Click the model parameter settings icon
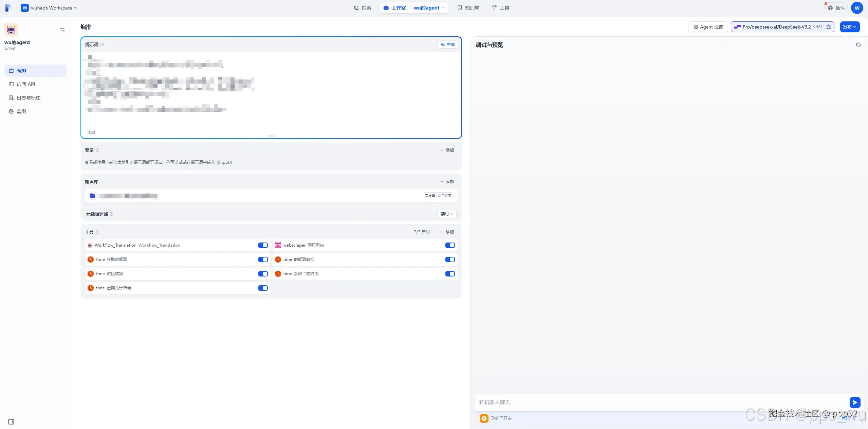This screenshot has height=429, width=868. click(x=829, y=27)
